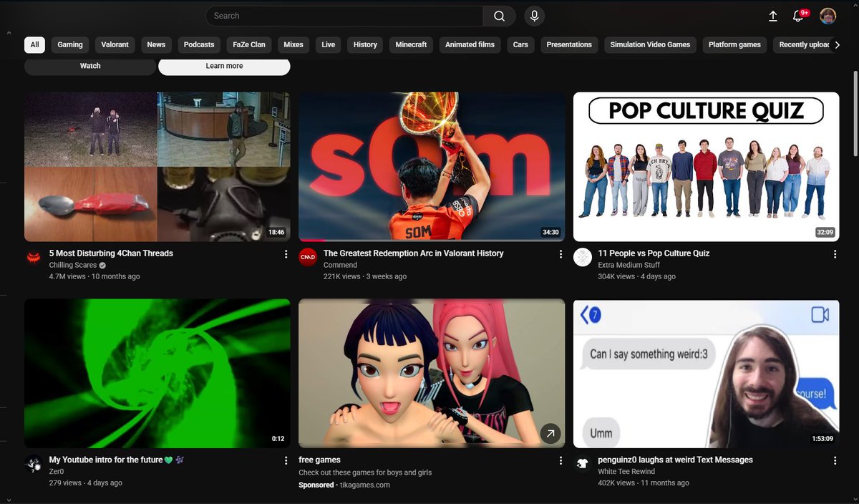Image resolution: width=859 pixels, height=504 pixels.
Task: Click the "Check out these games for boys and girls" text
Action: (365, 472)
